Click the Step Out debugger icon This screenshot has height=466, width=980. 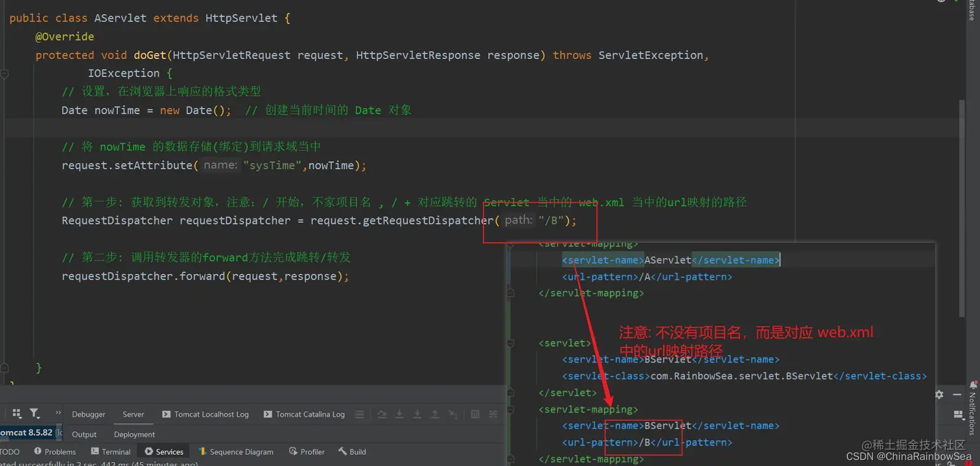click(435, 414)
